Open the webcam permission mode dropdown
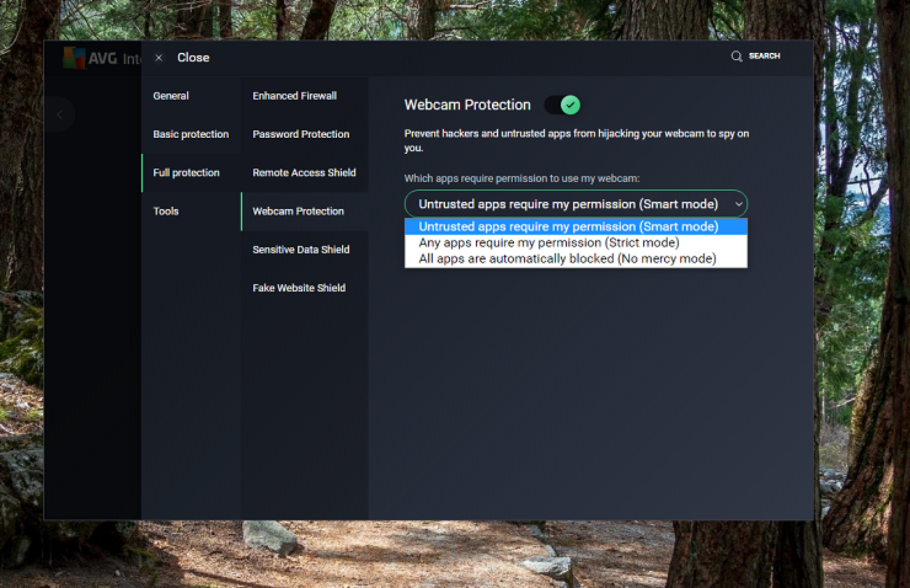 pyautogui.click(x=568, y=204)
